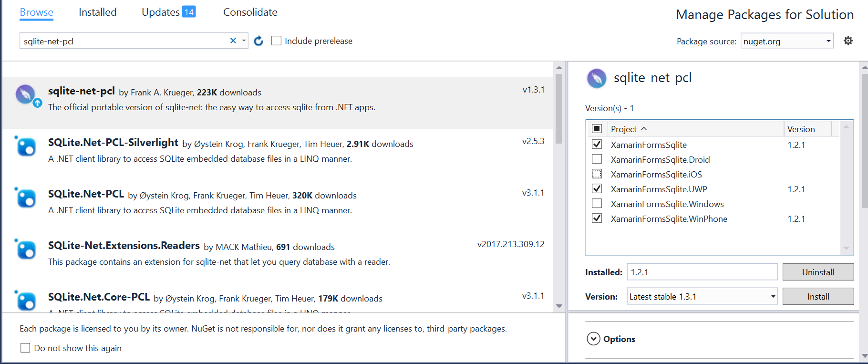The width and height of the screenshot is (868, 364).
Task: Select the SQLite-Net.Extensions.Readers package title
Action: pos(124,245)
